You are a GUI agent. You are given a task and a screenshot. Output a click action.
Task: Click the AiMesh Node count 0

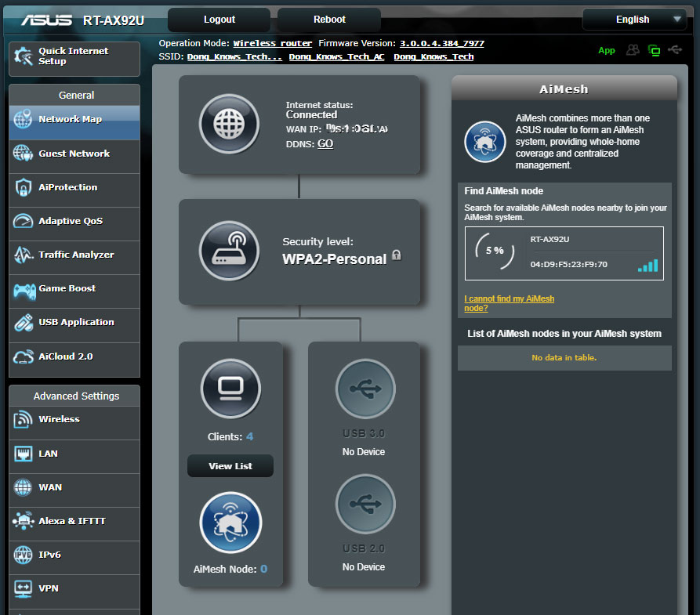(264, 569)
